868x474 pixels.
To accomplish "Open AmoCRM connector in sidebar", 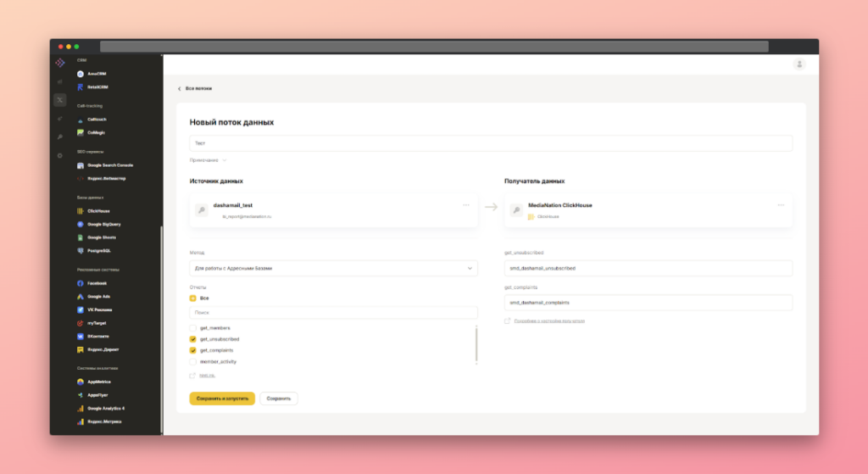I will pos(92,74).
